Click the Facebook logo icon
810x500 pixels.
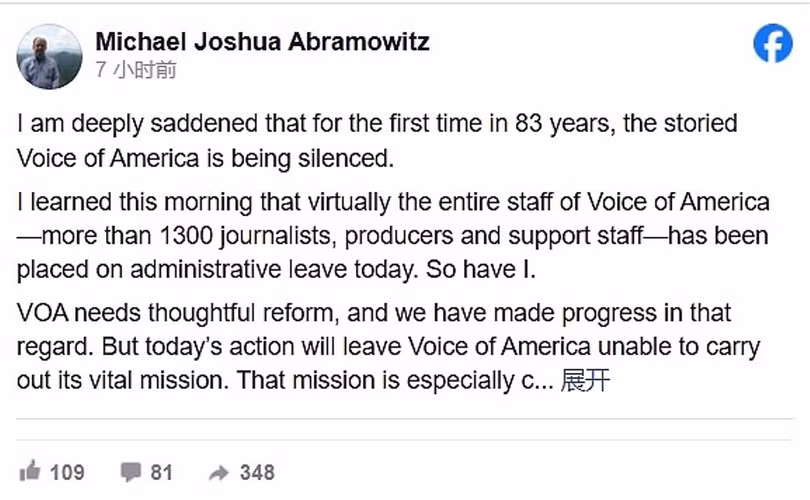click(772, 44)
